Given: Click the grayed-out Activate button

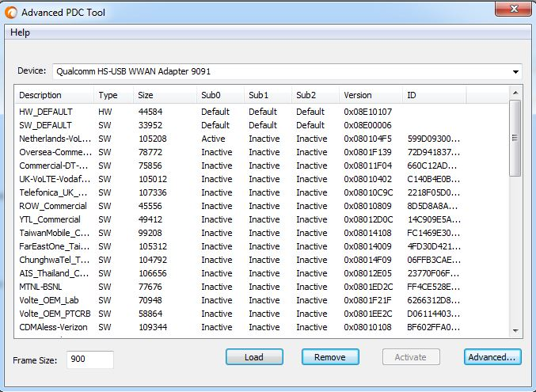Looking at the screenshot, I should (411, 357).
